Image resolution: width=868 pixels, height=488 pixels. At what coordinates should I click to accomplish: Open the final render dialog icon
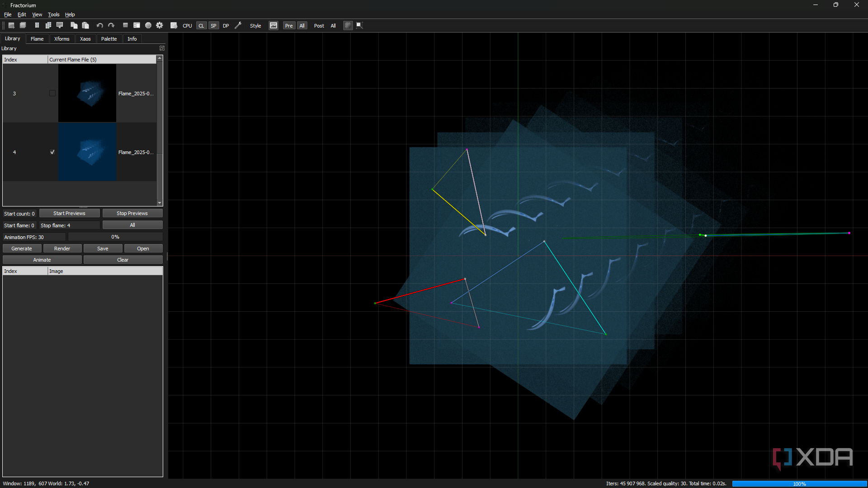174,26
